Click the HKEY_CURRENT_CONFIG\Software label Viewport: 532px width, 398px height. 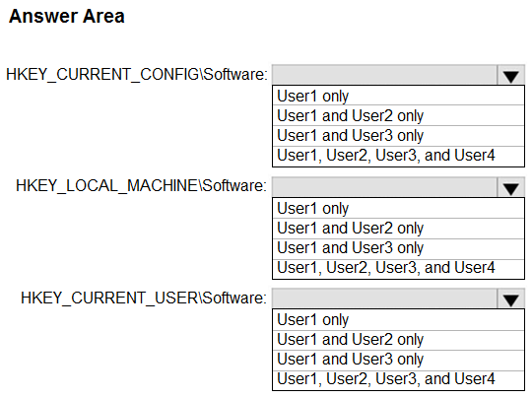pos(137,75)
